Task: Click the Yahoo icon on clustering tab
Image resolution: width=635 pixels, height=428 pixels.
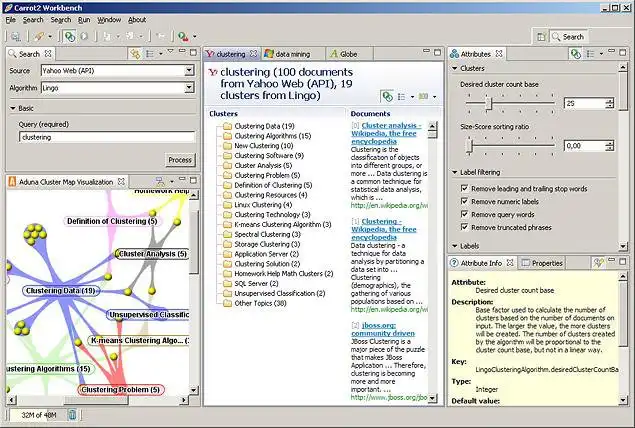Action: coord(210,53)
